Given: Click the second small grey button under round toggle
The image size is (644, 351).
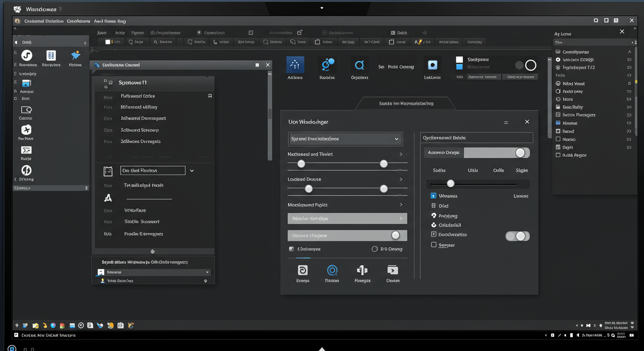Looking at the screenshot, I should 521,77.
